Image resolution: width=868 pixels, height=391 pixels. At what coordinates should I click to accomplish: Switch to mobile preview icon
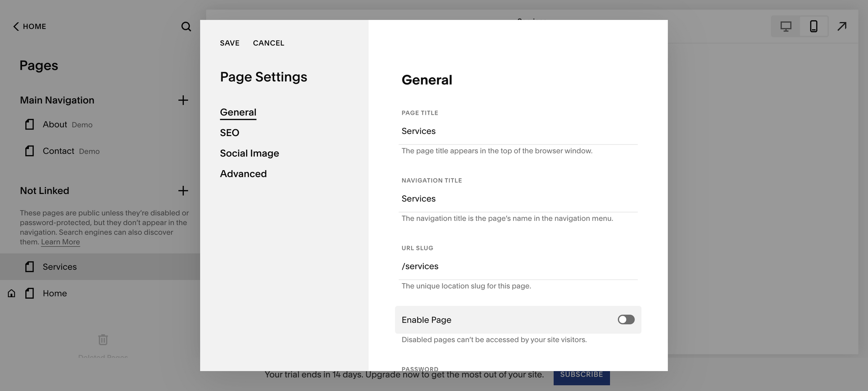click(813, 26)
